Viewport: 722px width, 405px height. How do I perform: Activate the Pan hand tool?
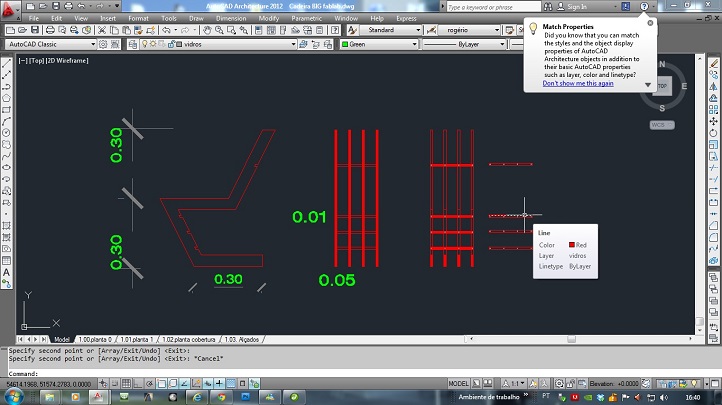(207, 30)
